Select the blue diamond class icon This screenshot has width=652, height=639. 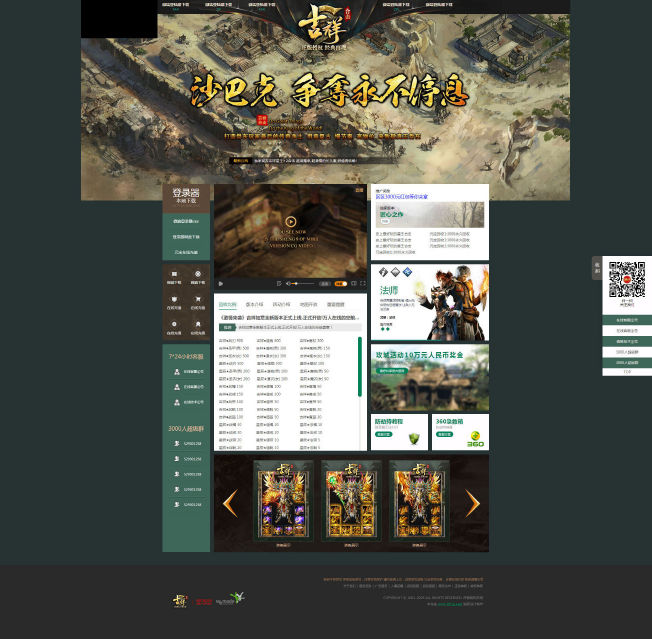click(x=408, y=272)
